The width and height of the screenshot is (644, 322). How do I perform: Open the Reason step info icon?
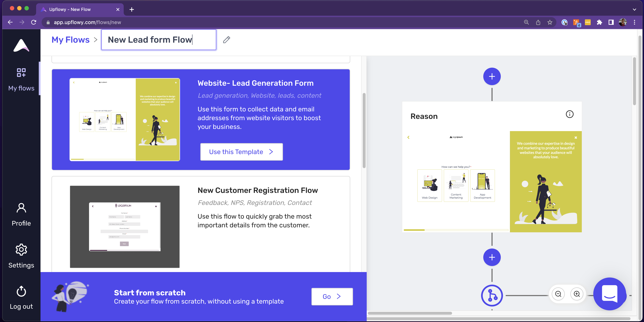point(570,114)
